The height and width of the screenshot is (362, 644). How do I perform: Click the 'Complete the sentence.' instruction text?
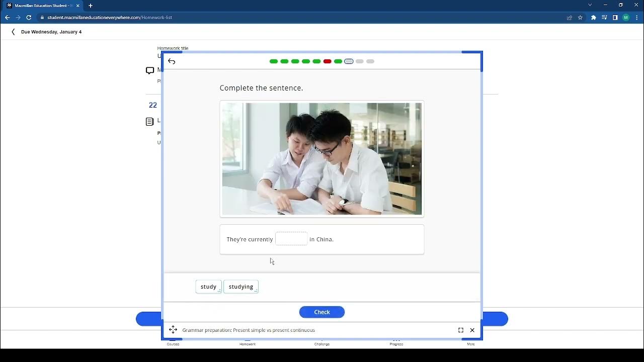(261, 88)
